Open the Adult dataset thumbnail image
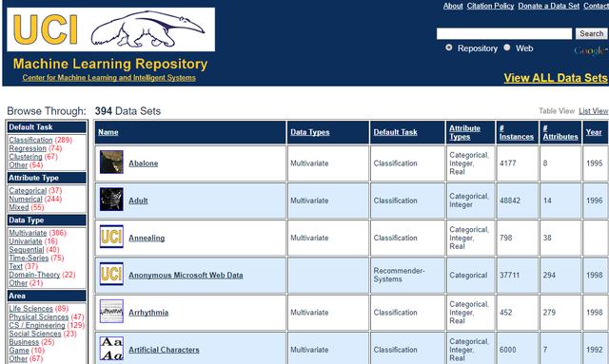This screenshot has width=609, height=364. [x=111, y=200]
